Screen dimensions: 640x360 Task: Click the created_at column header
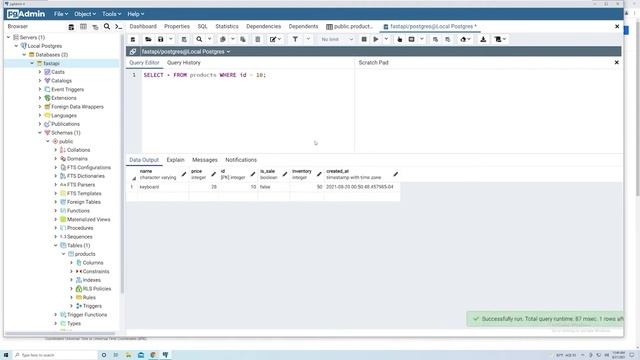(362, 174)
